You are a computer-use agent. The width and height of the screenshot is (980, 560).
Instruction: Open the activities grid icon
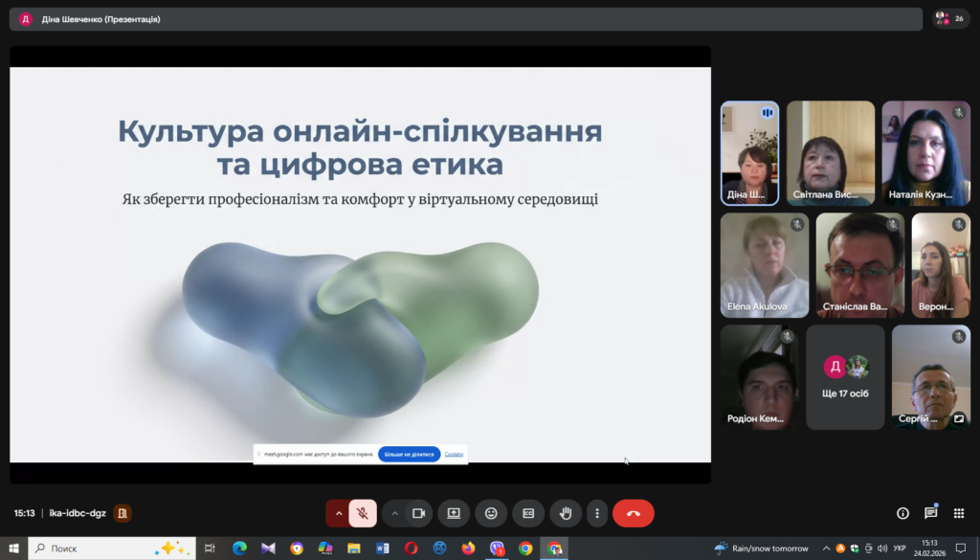pyautogui.click(x=959, y=513)
